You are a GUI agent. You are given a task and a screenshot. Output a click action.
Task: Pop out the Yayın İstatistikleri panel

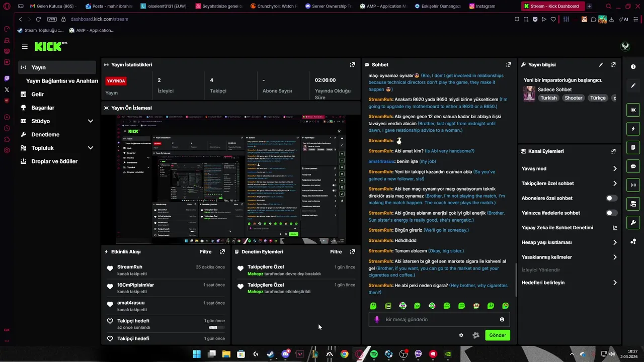click(352, 65)
